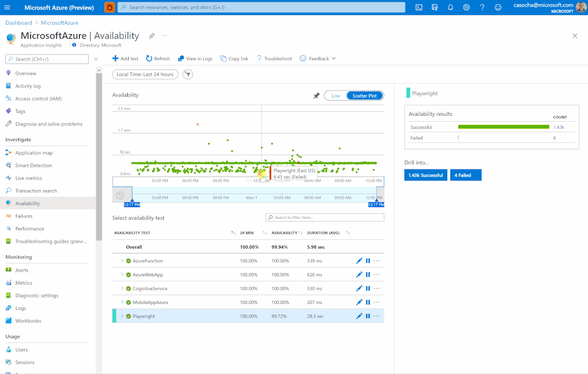
Task: Expand the CognitiveService test row
Action: 122,289
